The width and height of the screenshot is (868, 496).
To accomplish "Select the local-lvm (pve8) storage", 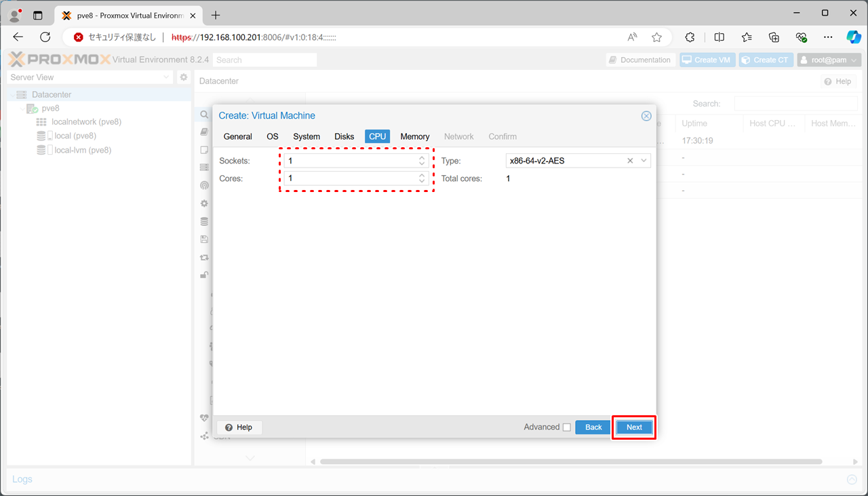I will [x=82, y=150].
